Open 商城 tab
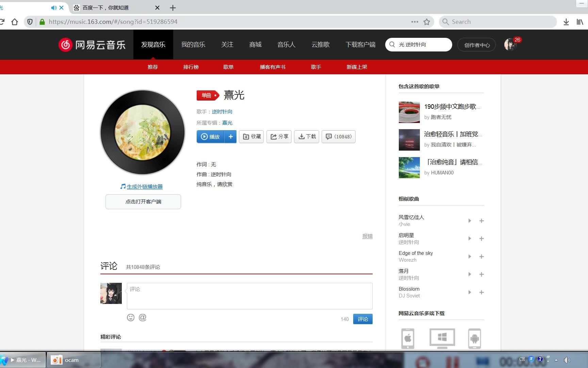The image size is (588, 368). click(255, 45)
